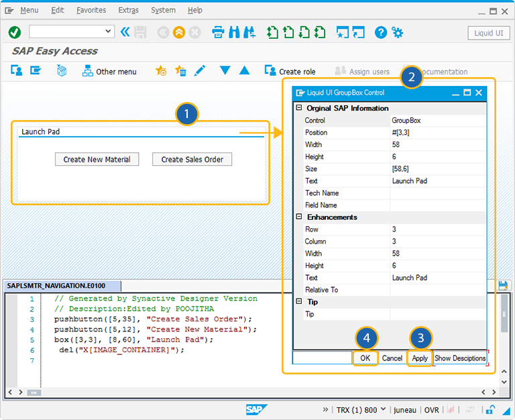Click the Change Favorites pencil icon

(x=200, y=70)
